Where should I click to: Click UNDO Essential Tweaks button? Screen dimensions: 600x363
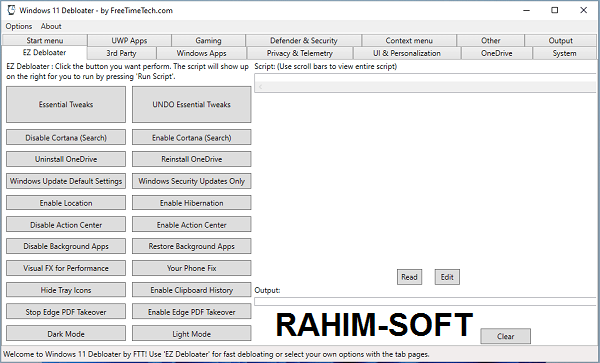[x=192, y=104]
